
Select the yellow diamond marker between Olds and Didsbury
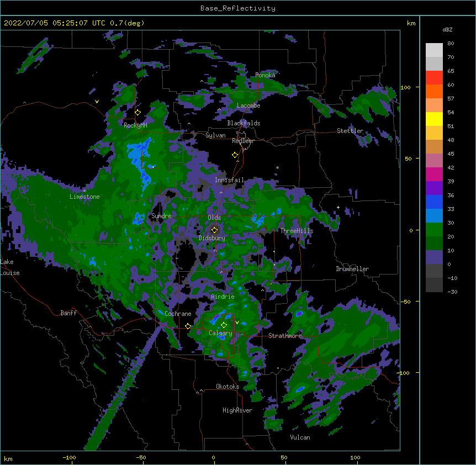214,230
